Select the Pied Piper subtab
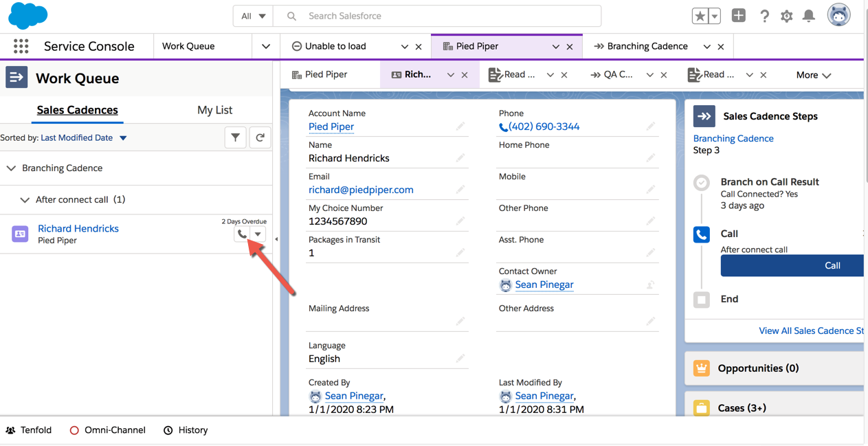Image resolution: width=868 pixels, height=446 pixels. tap(326, 74)
